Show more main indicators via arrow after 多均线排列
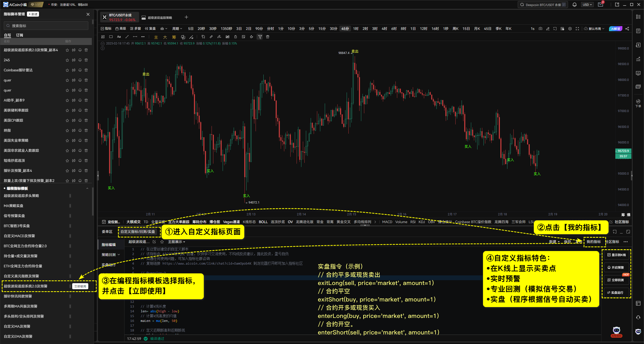Image resolution: width=644 pixels, height=344 pixels. pyautogui.click(x=375, y=222)
